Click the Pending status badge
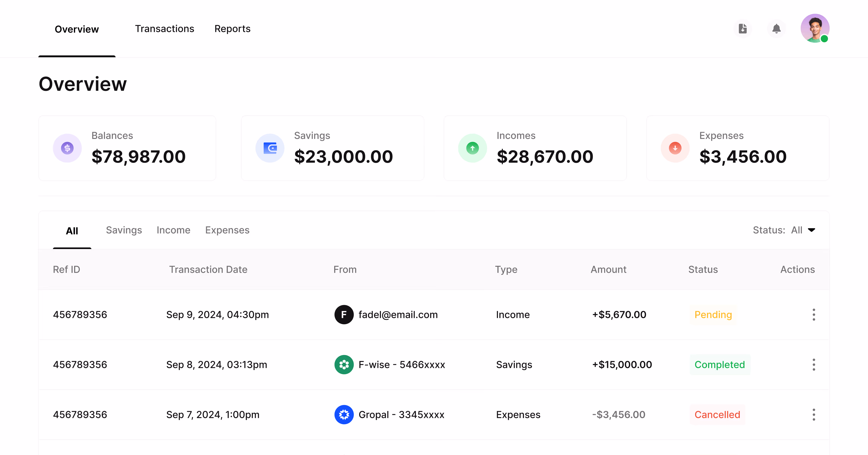The height and width of the screenshot is (455, 868). pos(713,315)
